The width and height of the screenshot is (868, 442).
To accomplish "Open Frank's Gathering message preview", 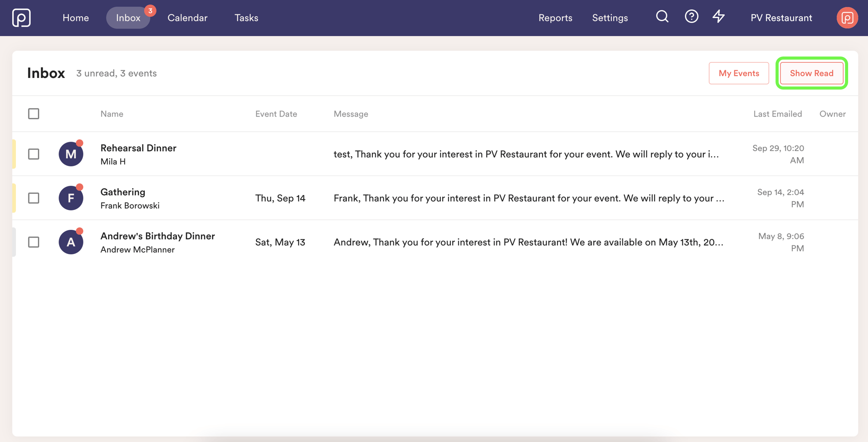I will pyautogui.click(x=528, y=198).
